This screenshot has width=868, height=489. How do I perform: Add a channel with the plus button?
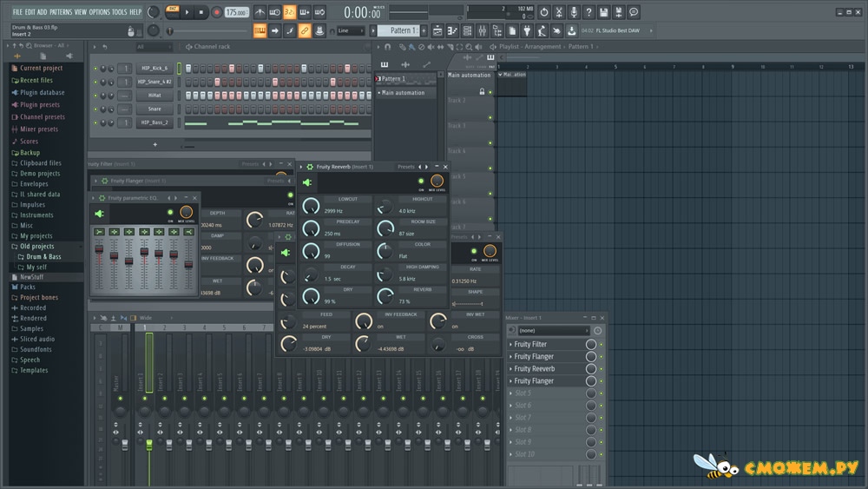[155, 144]
